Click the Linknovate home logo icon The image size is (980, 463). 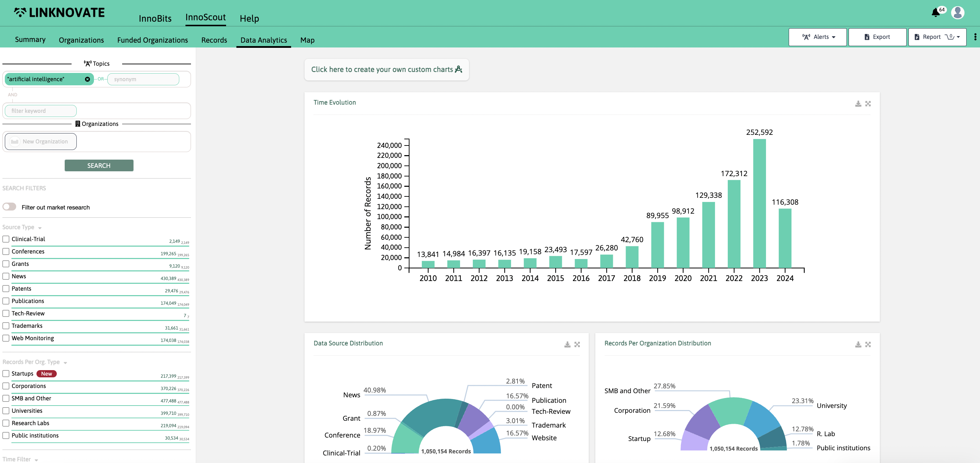pyautogui.click(x=19, y=12)
